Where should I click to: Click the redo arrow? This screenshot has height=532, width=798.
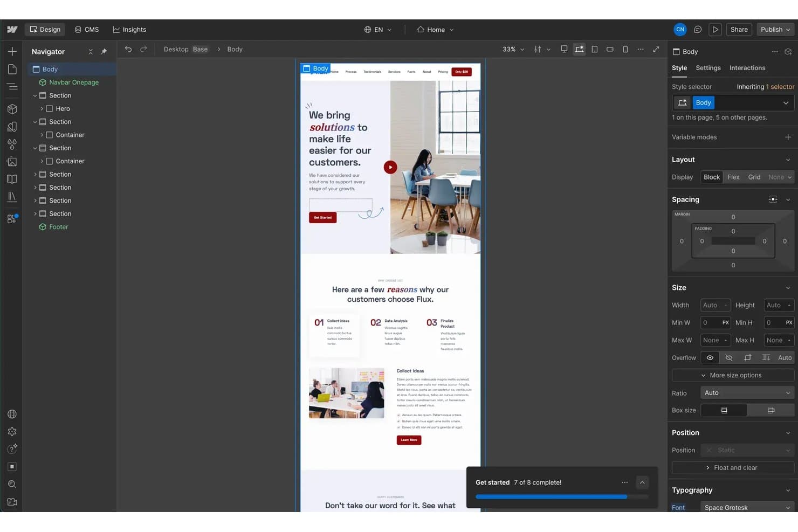143,49
